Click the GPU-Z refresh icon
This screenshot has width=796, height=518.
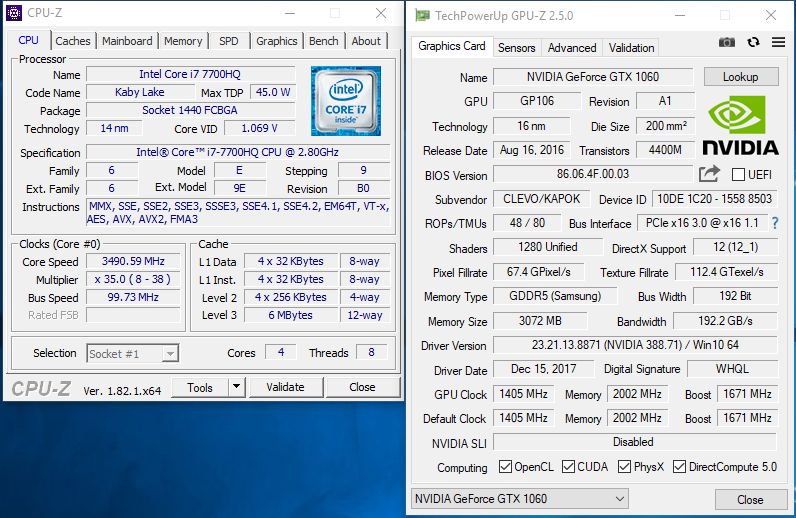pyautogui.click(x=753, y=42)
